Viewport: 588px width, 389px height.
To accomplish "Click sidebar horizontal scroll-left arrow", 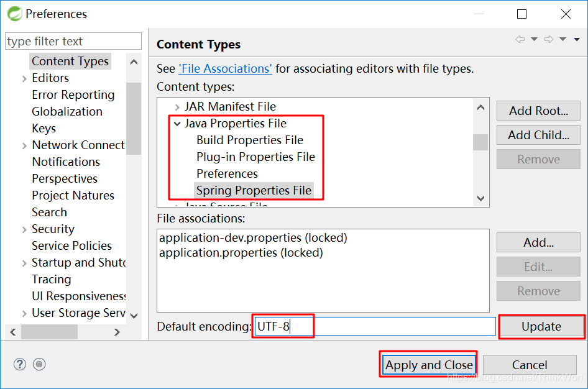I will 13,332.
